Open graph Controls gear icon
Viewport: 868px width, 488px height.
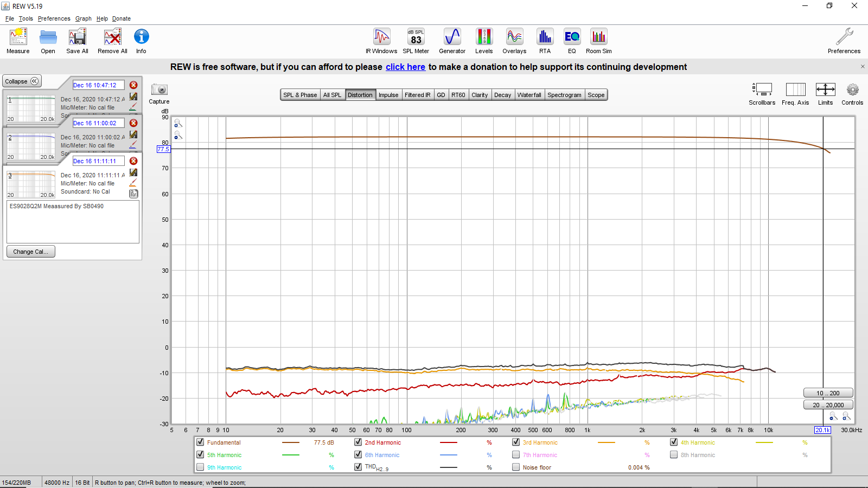pyautogui.click(x=852, y=89)
